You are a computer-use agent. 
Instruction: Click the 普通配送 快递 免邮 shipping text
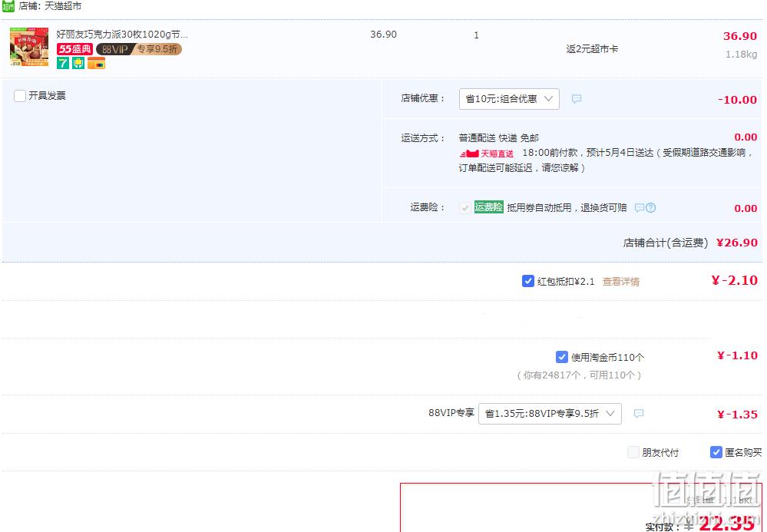tap(498, 138)
